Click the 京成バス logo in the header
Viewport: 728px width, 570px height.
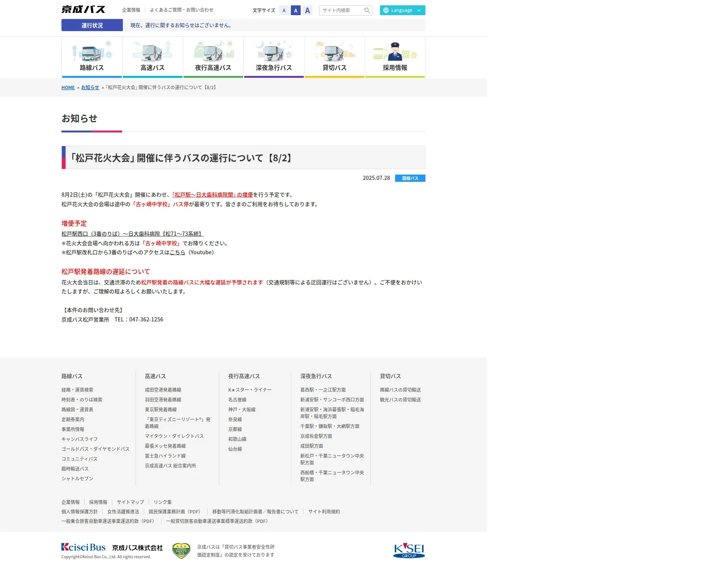pos(83,9)
